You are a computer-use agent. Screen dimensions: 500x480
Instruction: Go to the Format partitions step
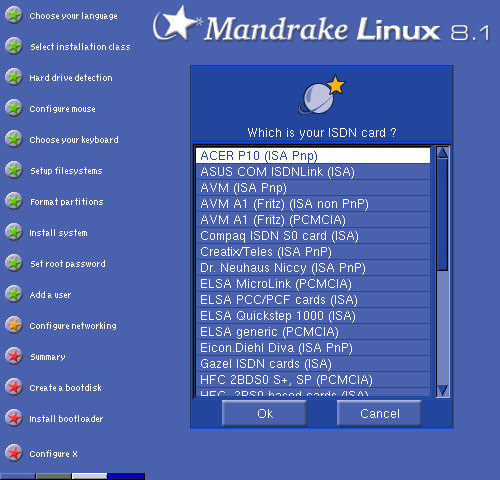67,202
